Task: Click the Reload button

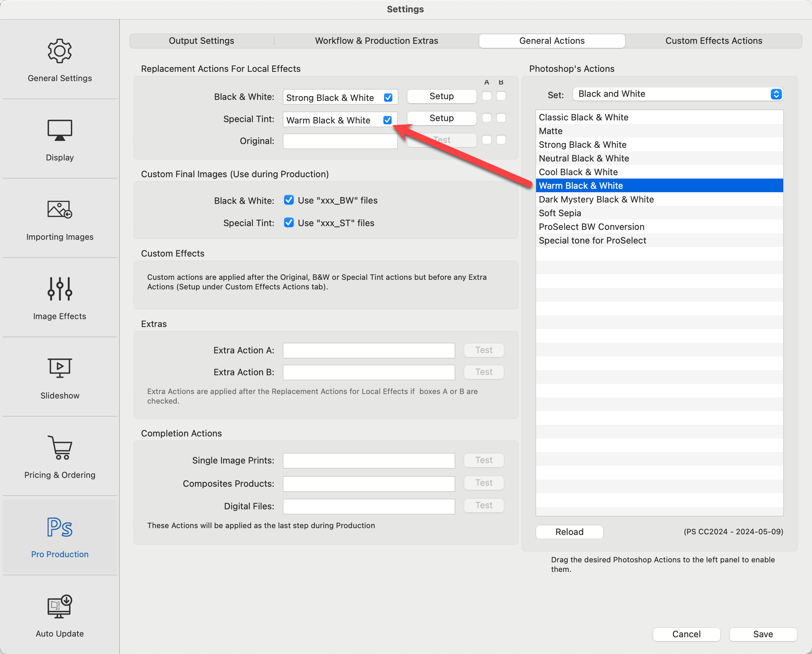Action: [x=569, y=532]
